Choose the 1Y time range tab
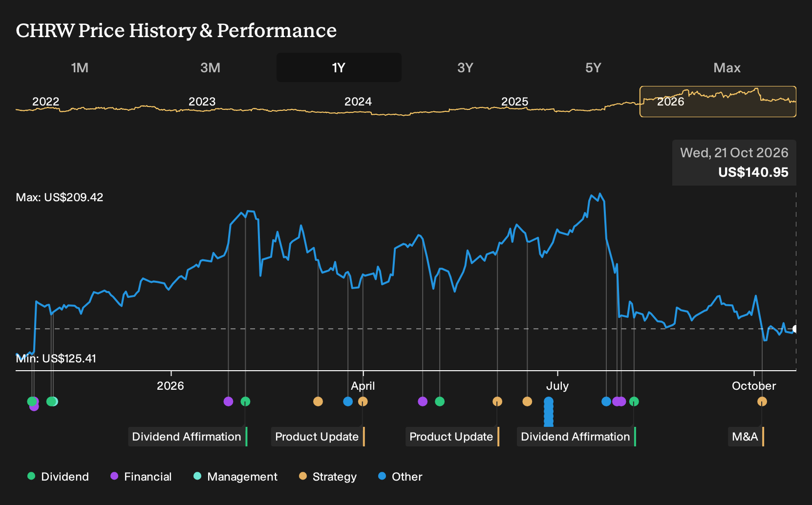The height and width of the screenshot is (505, 812). click(339, 67)
